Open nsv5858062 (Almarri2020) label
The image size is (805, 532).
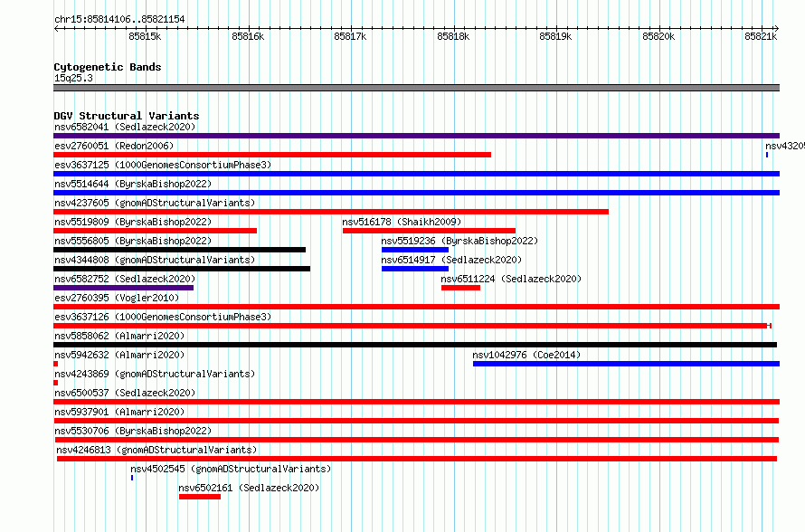point(119,336)
